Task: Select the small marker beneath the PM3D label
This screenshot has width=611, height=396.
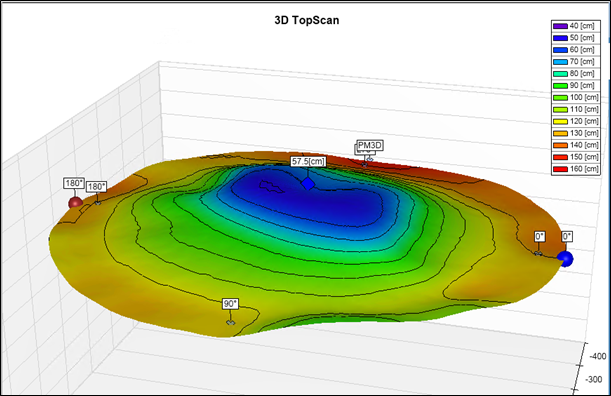Action: tap(369, 159)
